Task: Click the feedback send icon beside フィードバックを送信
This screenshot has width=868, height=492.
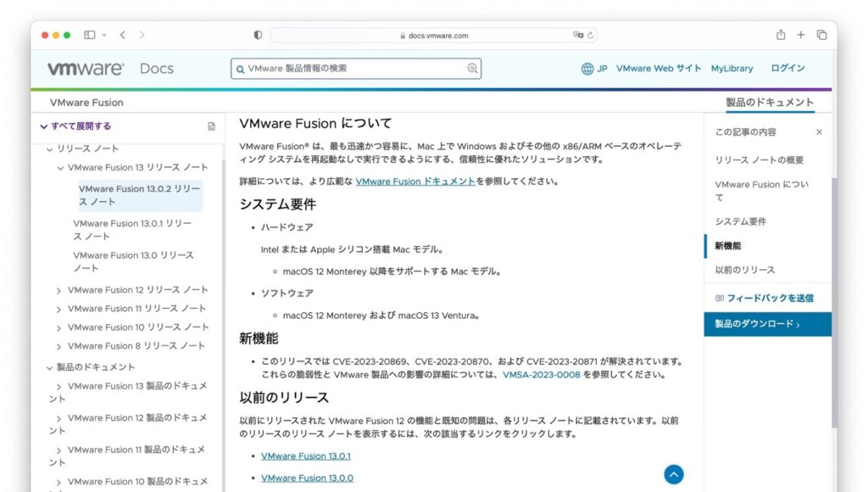Action: [721, 297]
